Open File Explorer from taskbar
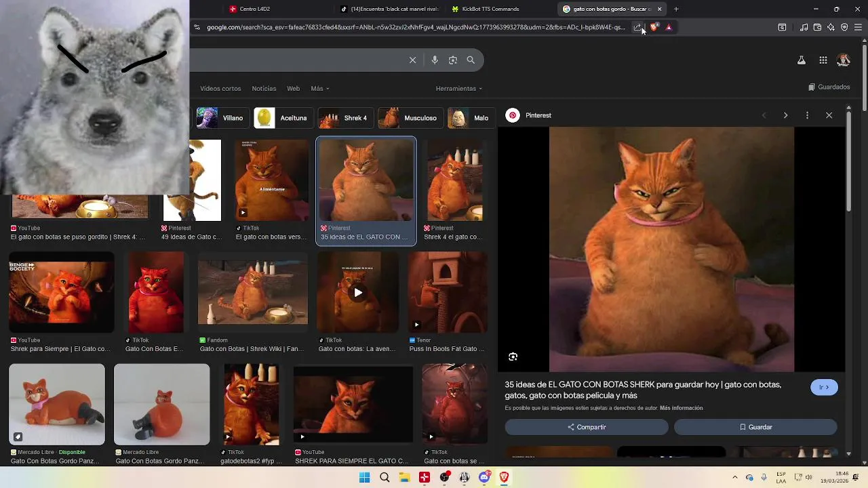This screenshot has width=868, height=488. click(x=405, y=477)
